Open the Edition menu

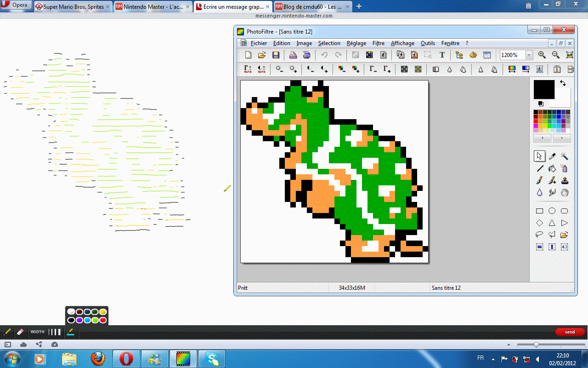click(x=282, y=43)
